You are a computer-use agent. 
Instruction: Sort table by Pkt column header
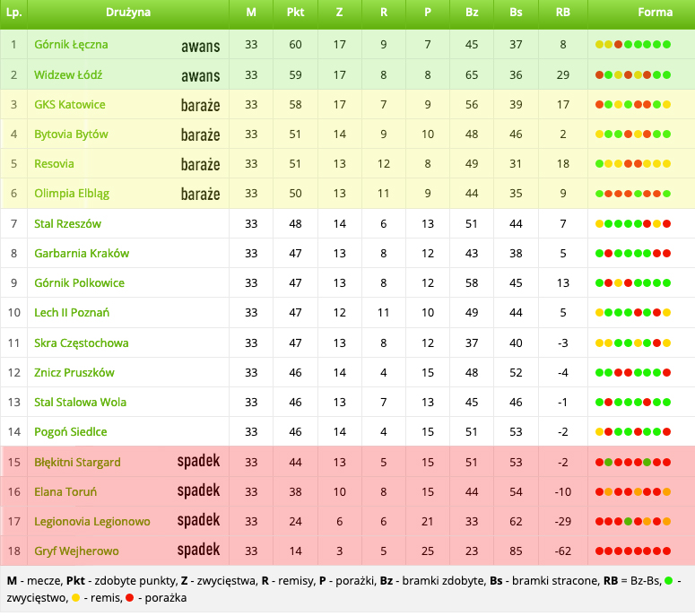295,13
